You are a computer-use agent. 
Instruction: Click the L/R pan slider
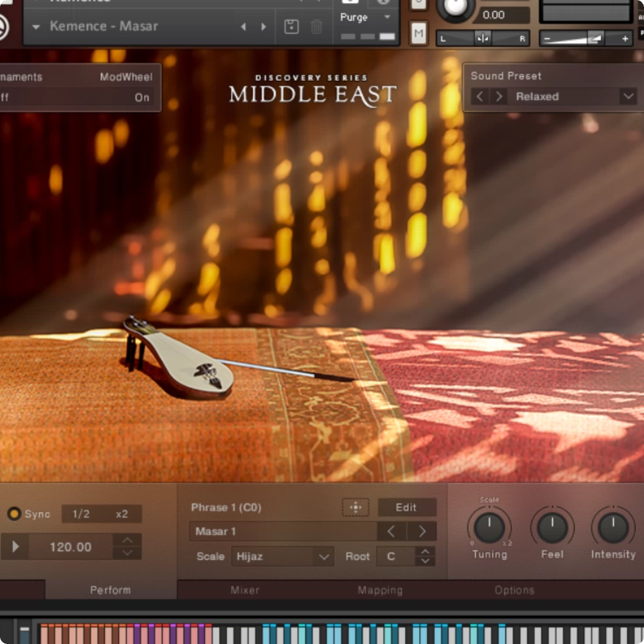pos(483,38)
